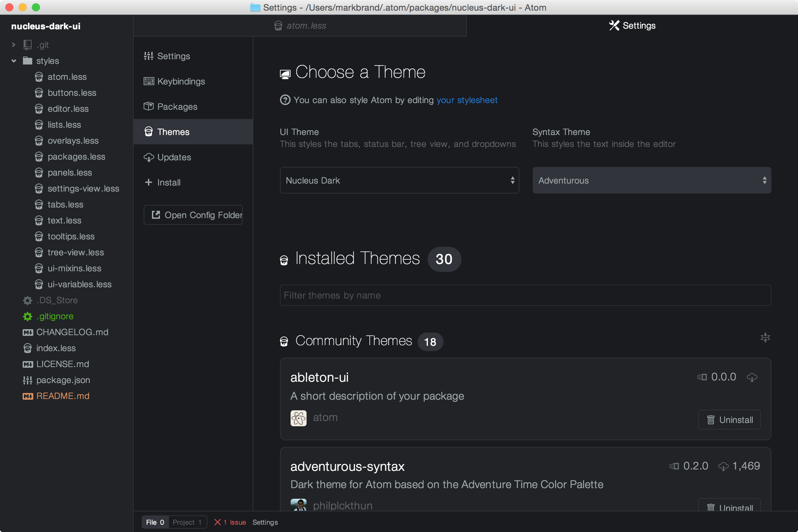Open the Packages panel

193,106
